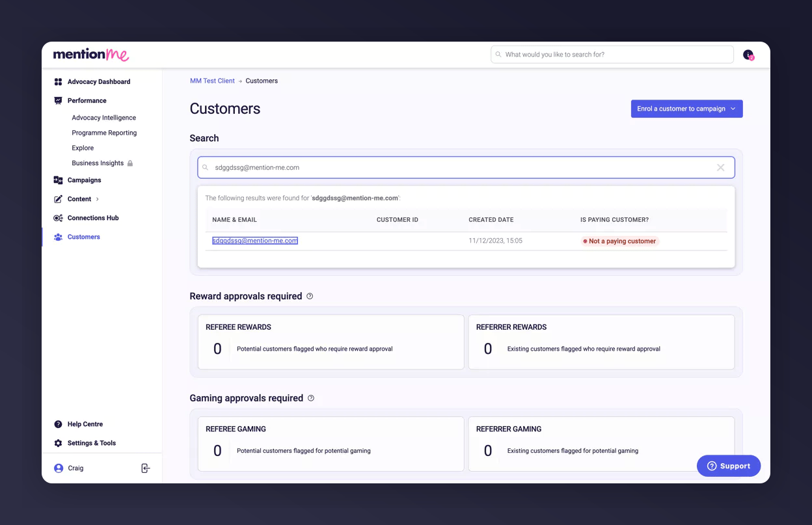This screenshot has height=525, width=812.
Task: Click the log out icon beside Craig
Action: 146,468
